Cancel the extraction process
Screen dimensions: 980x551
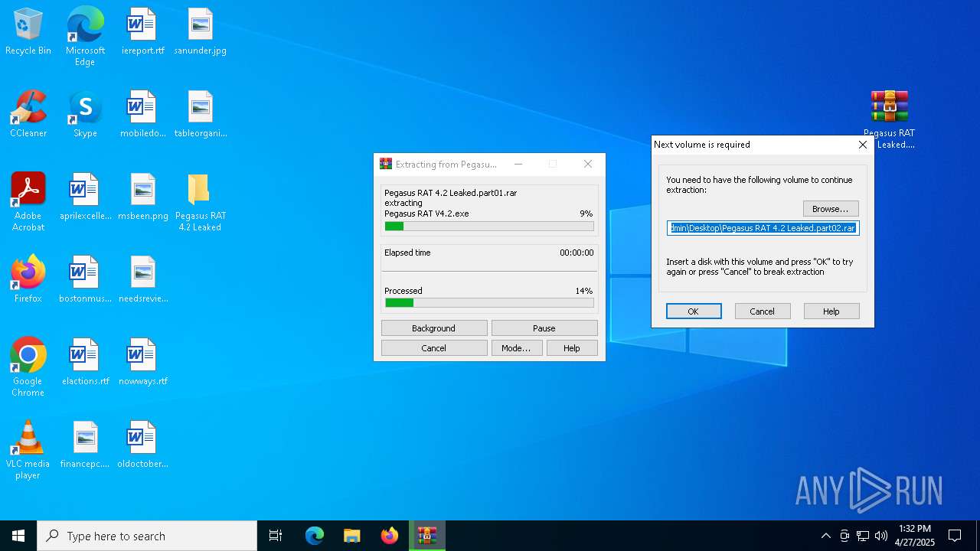pos(434,347)
